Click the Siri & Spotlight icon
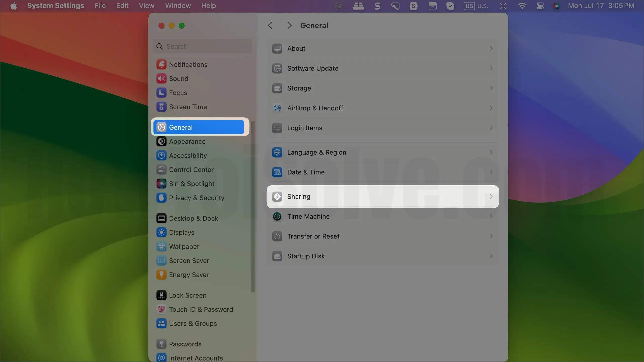The width and height of the screenshot is (644, 362). (161, 184)
